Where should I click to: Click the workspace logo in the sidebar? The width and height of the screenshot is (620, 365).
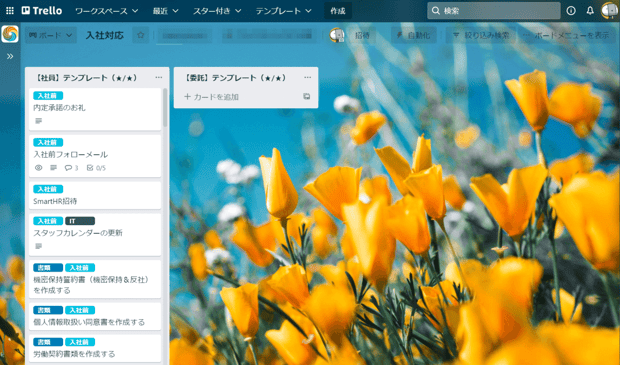(x=10, y=34)
